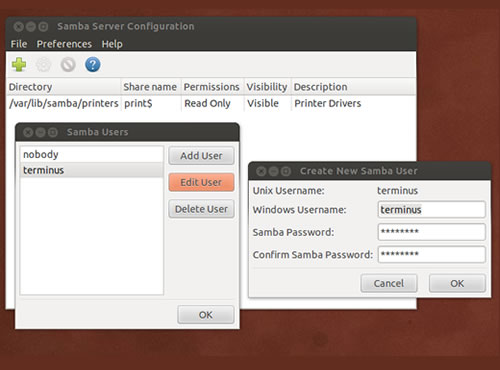Open the Help menu

pos(112,44)
